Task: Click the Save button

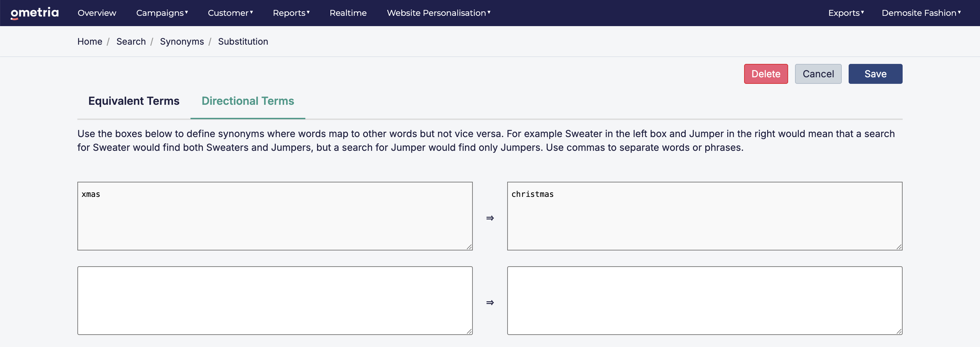Action: click(875, 74)
